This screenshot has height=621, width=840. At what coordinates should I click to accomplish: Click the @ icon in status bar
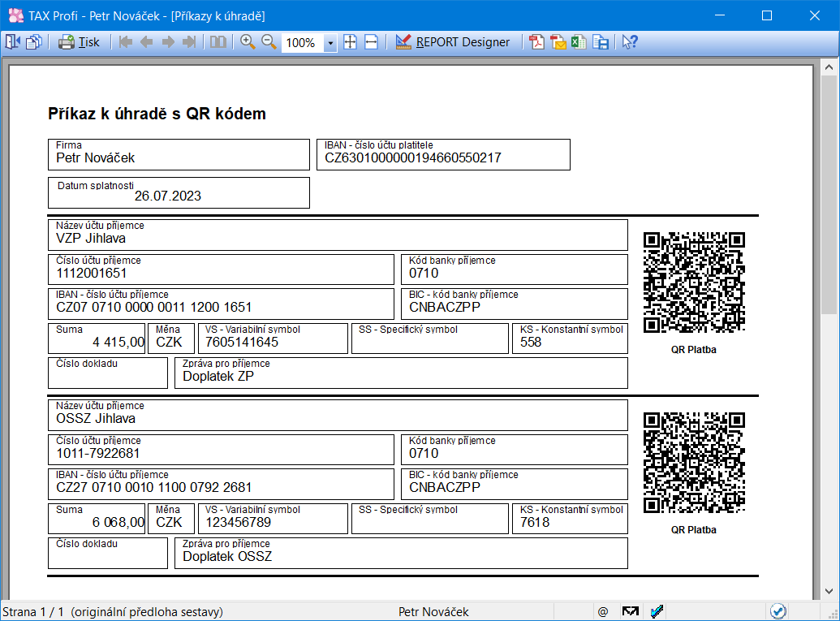tap(603, 611)
